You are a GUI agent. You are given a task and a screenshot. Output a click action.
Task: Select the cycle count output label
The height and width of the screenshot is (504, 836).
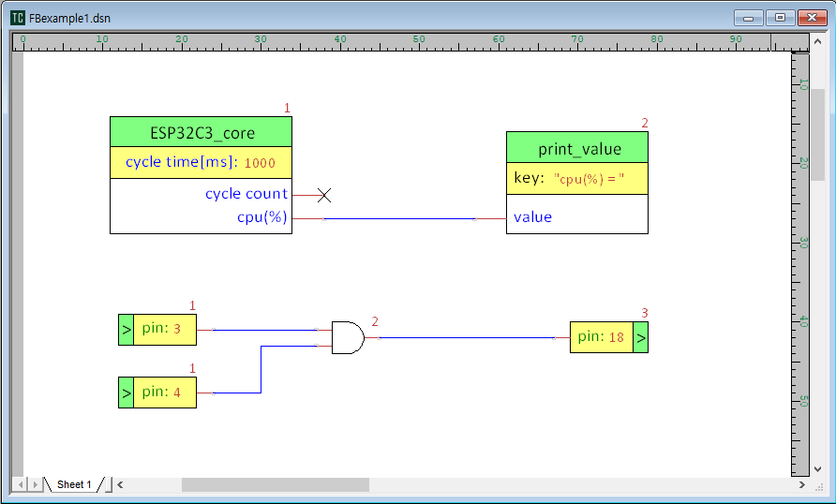coord(246,194)
